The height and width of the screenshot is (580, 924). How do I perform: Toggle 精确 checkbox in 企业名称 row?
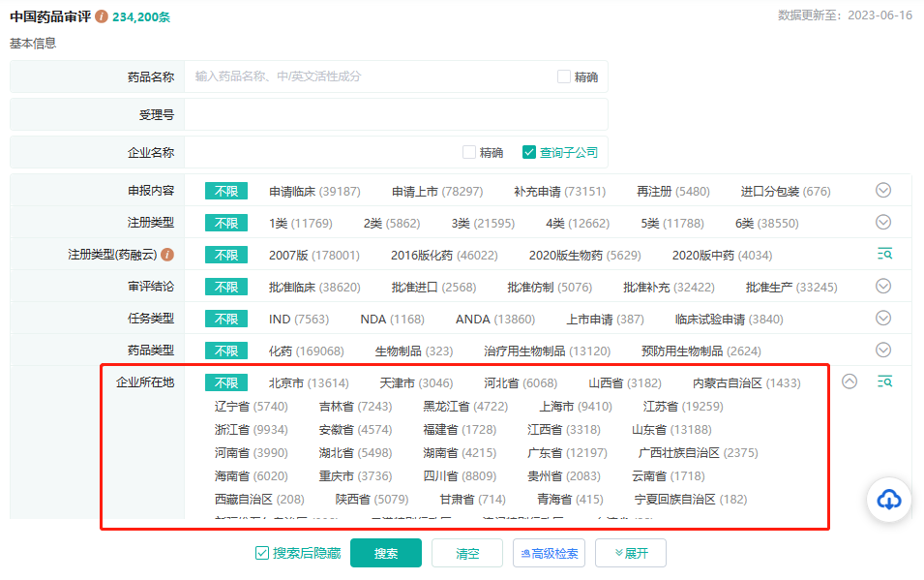pyautogui.click(x=469, y=152)
